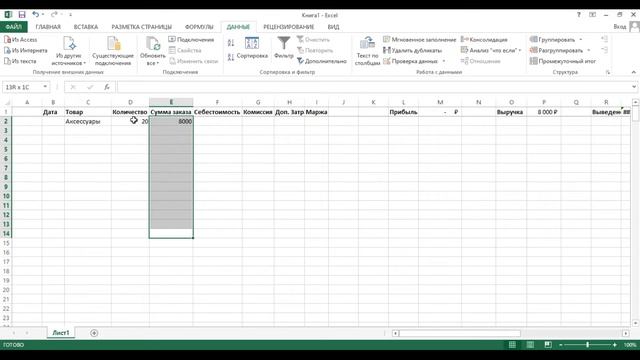Image resolution: width=640 pixels, height=360 pixels.
Task: Import data Из Access
Action: (x=20, y=40)
